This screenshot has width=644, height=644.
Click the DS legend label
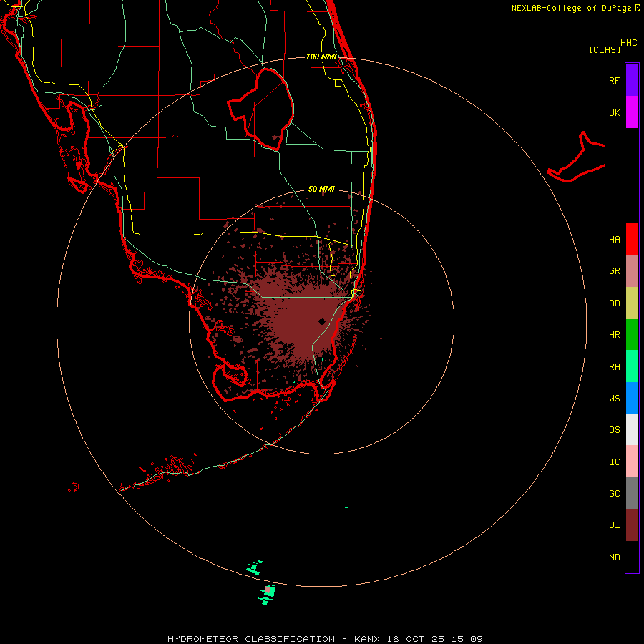pyautogui.click(x=614, y=429)
